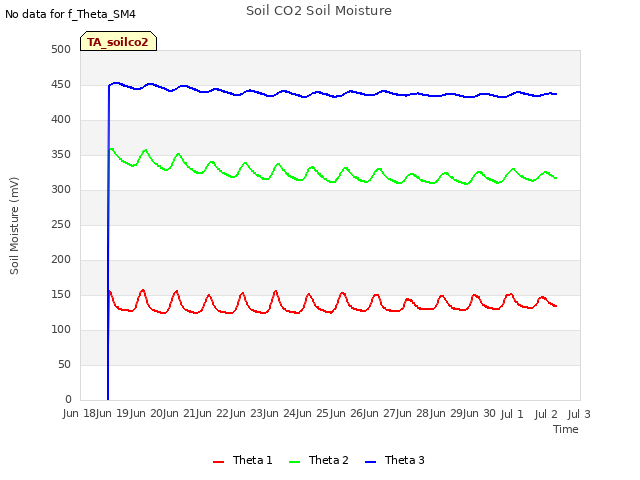The image size is (640, 480).
Task: Click the 50 y-axis tick label
Action: pos(64,364)
